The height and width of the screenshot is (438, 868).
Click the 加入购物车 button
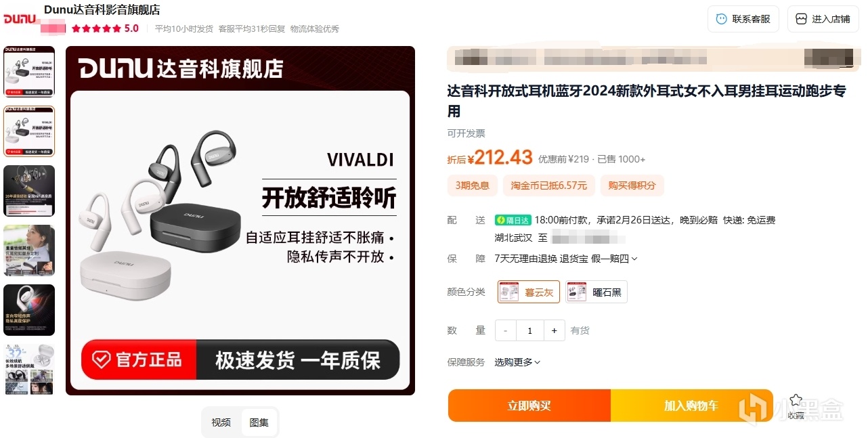(691, 406)
